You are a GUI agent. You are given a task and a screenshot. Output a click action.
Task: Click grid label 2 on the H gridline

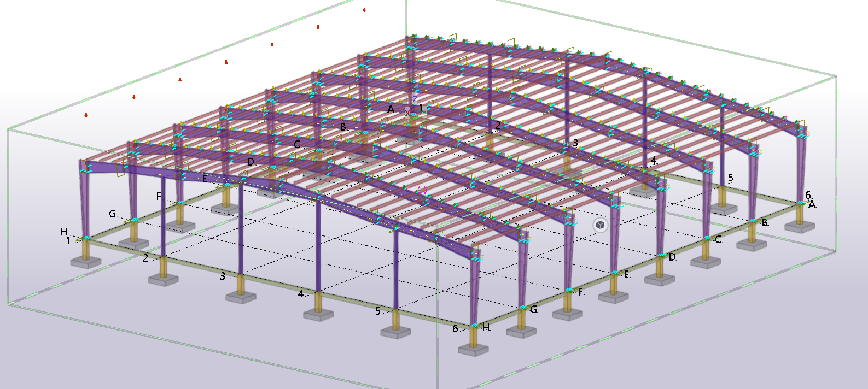pyautogui.click(x=145, y=258)
